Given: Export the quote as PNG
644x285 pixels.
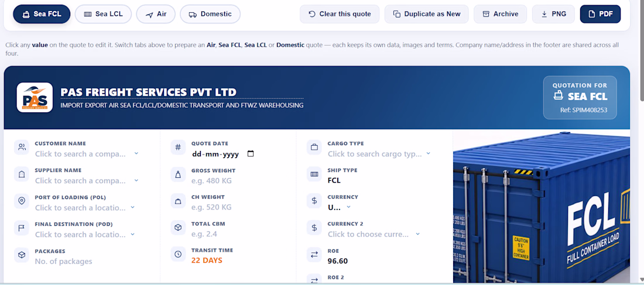Looking at the screenshot, I should [553, 14].
